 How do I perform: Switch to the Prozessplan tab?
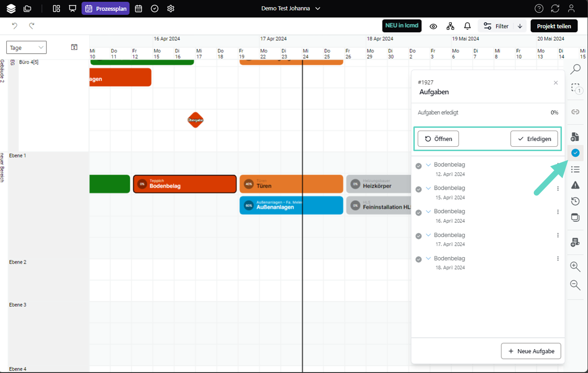coord(105,9)
